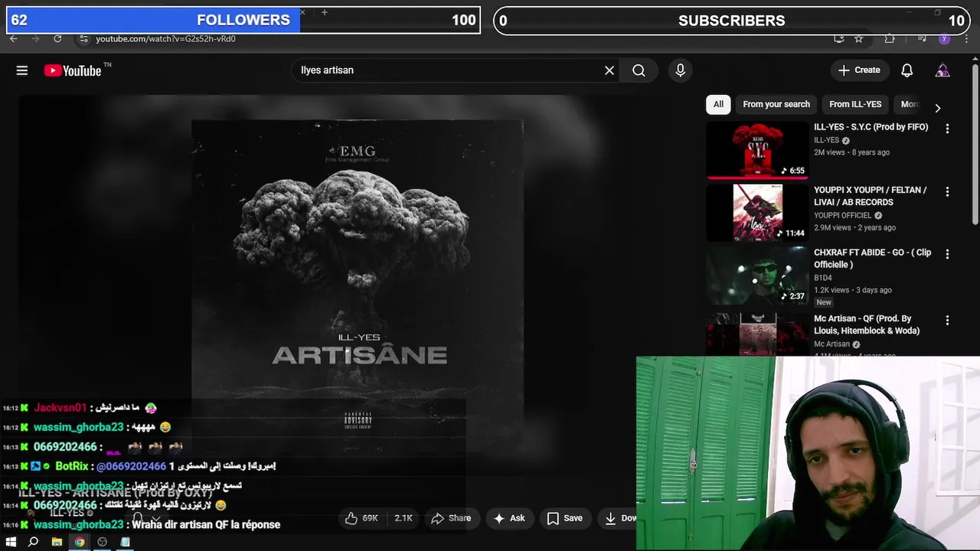The height and width of the screenshot is (551, 980).
Task: Open the B1D4 channel name
Action: [x=822, y=278]
